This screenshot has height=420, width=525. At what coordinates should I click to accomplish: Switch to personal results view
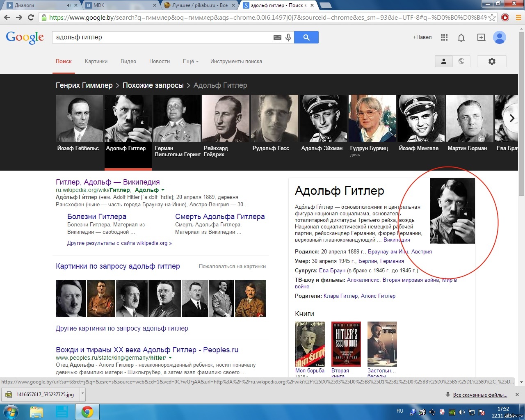pos(443,61)
